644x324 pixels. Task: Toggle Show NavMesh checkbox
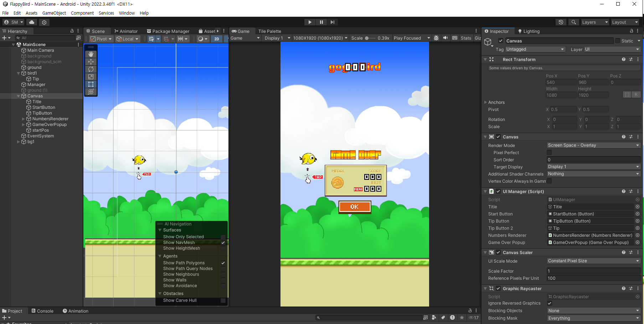pyautogui.click(x=223, y=243)
